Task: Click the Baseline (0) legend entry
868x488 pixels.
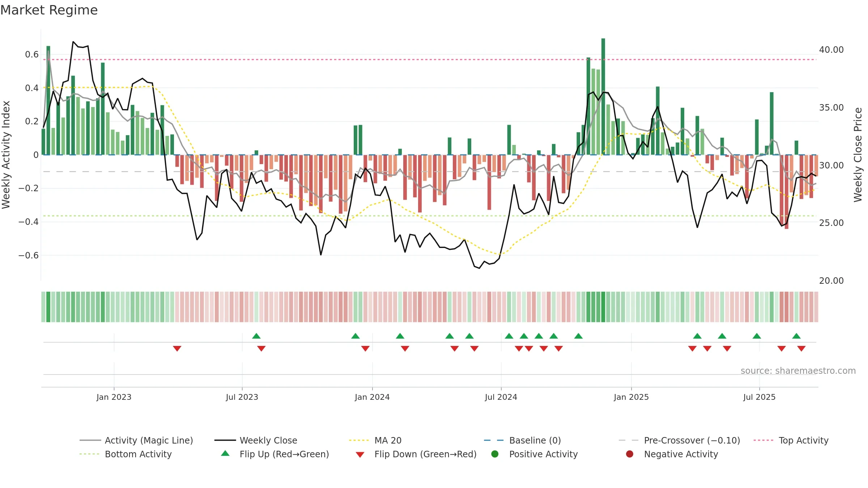Action: pos(522,440)
